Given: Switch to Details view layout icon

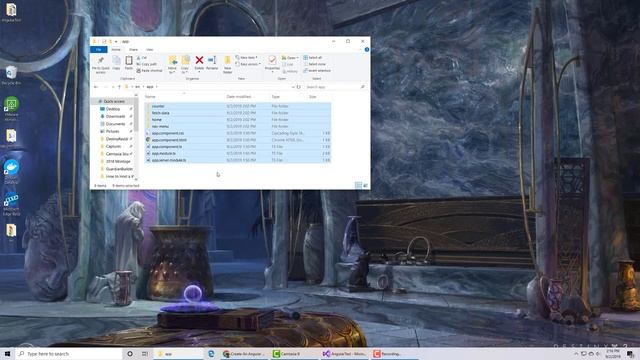Looking at the screenshot, I should [358, 185].
